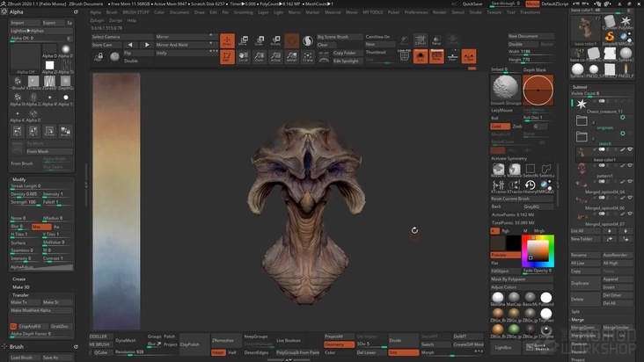
Task: Frame the mesh in view
Action: click(x=308, y=56)
